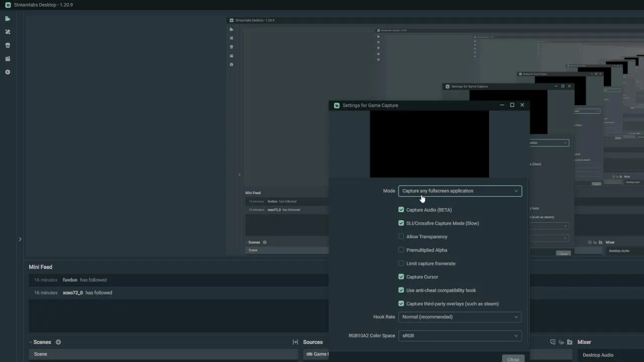Click the folder icon left of Mixer
This screenshot has height=362, width=644.
click(570, 342)
